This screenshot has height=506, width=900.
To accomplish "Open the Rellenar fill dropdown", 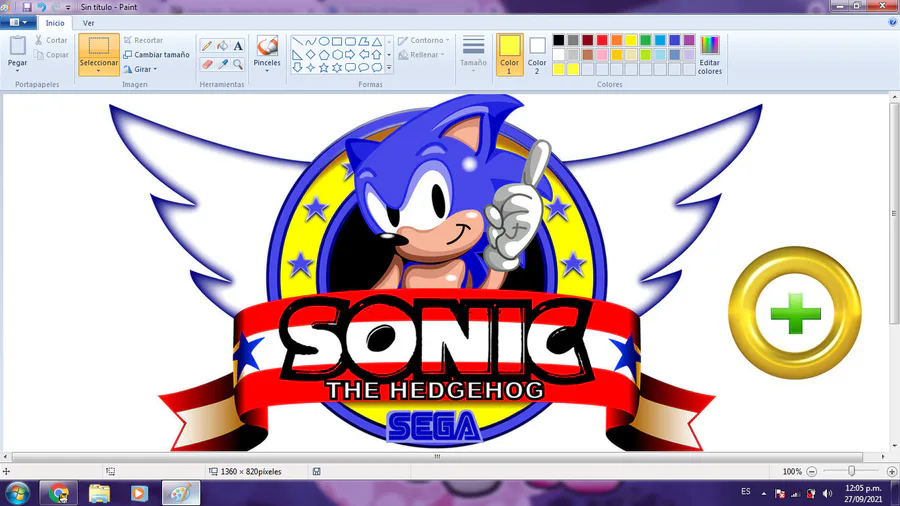I will click(421, 55).
